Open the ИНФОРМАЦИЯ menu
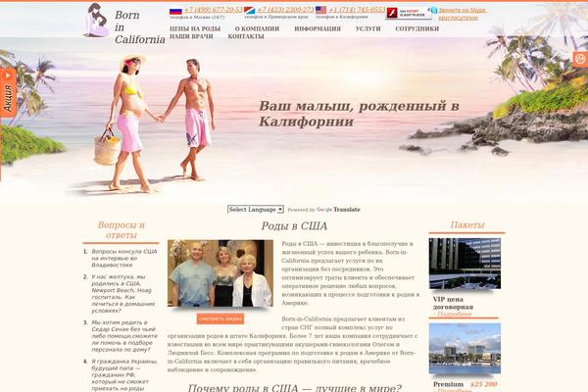This screenshot has width=588, height=392. [x=318, y=28]
